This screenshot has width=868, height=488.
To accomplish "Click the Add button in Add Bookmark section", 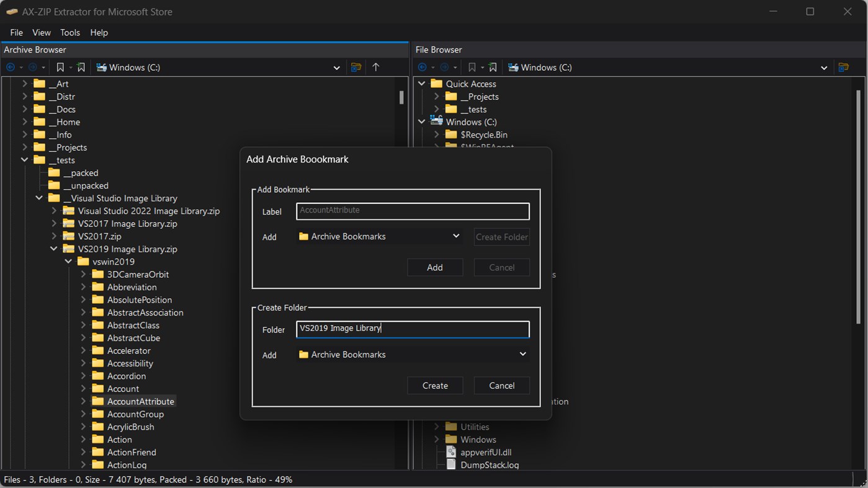I will (x=435, y=267).
